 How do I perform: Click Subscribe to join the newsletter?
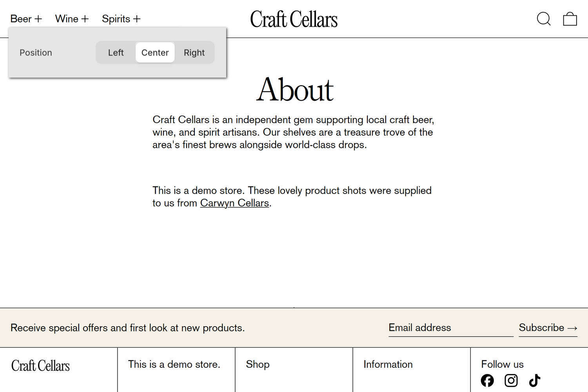548,328
